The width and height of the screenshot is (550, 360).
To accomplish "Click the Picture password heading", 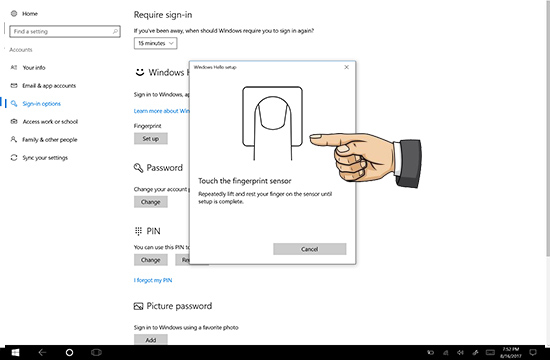I will [x=179, y=306].
